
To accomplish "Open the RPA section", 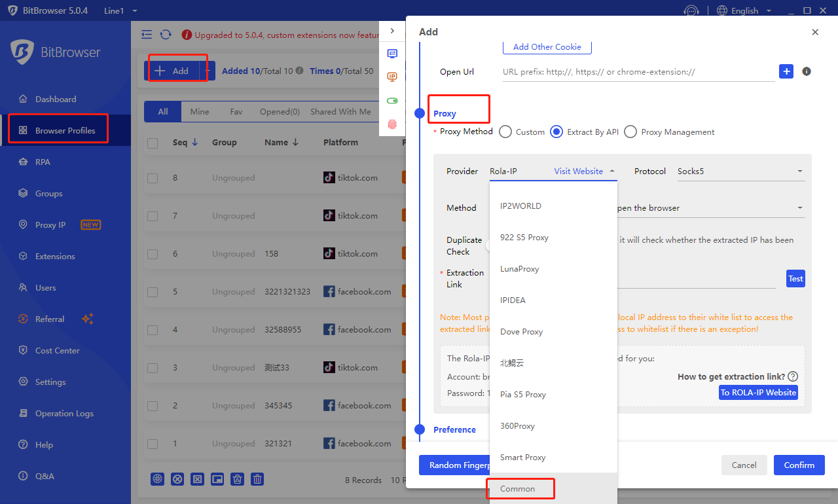I will [x=43, y=162].
